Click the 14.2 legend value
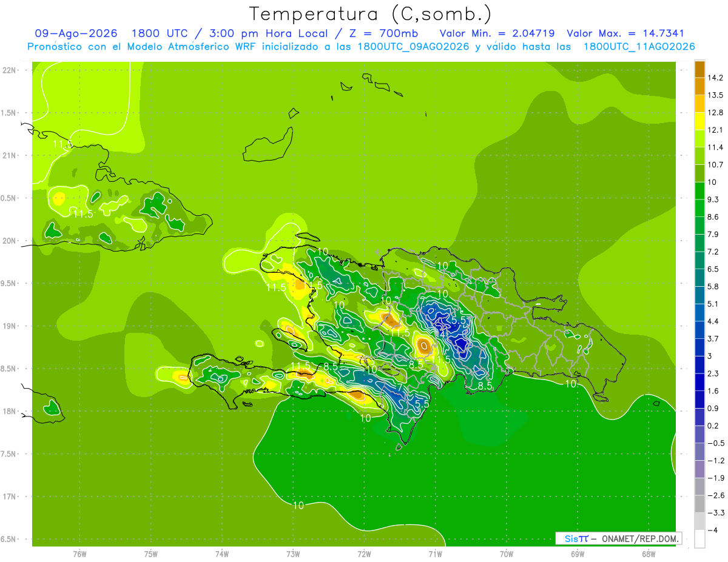 pyautogui.click(x=715, y=78)
